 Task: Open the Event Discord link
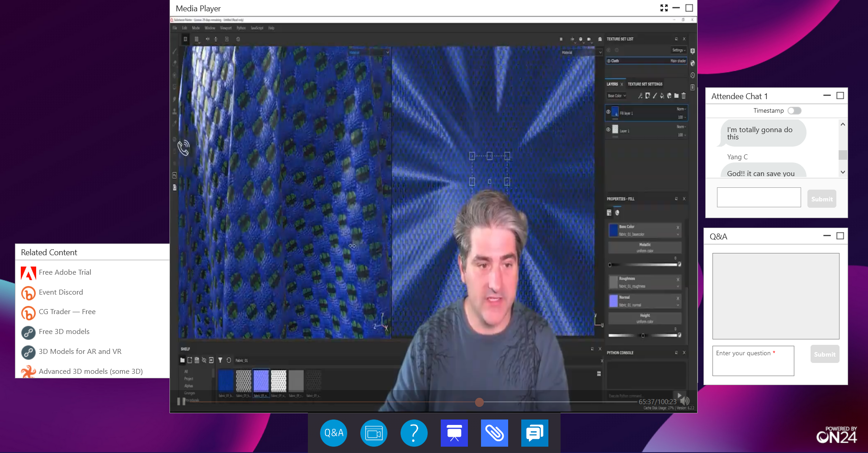[x=61, y=292]
